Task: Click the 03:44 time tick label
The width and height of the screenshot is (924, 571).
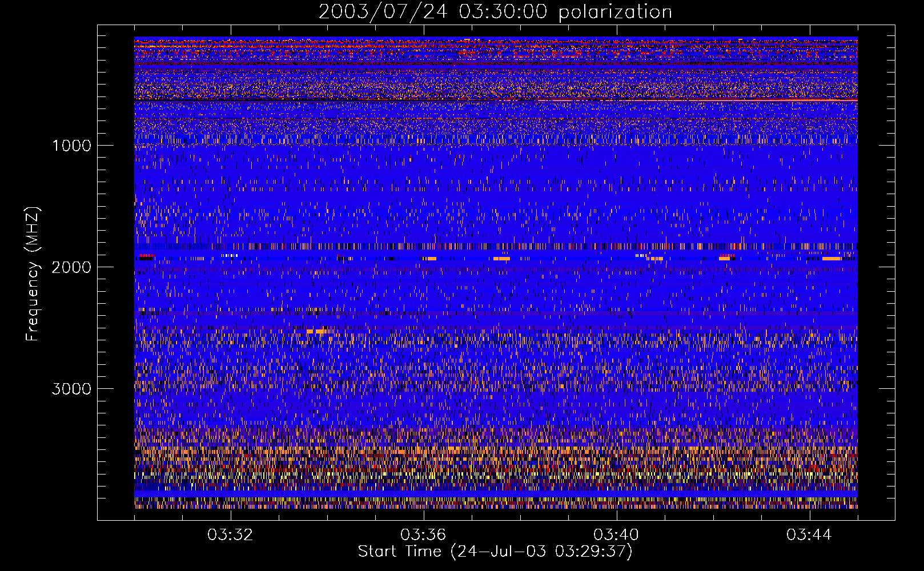Action: (x=809, y=535)
